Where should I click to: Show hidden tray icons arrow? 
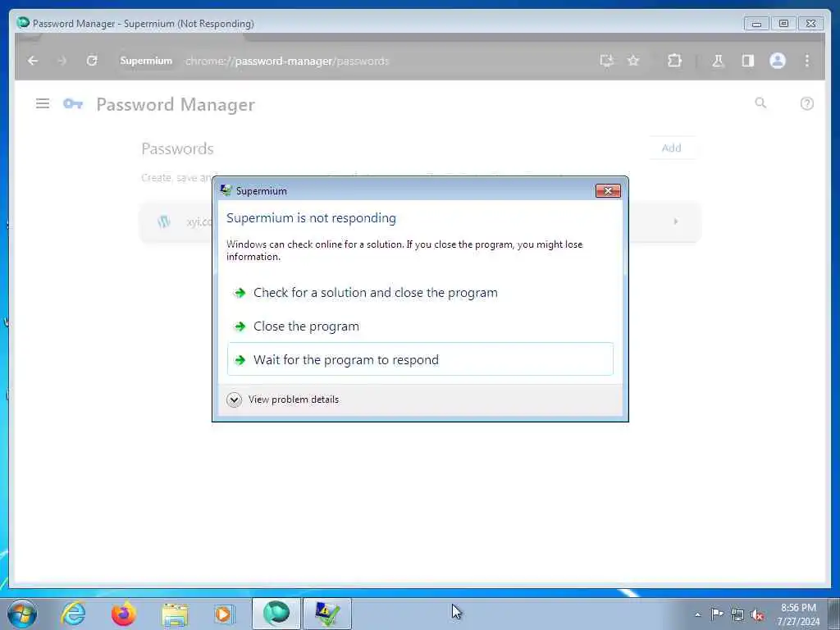(697, 614)
